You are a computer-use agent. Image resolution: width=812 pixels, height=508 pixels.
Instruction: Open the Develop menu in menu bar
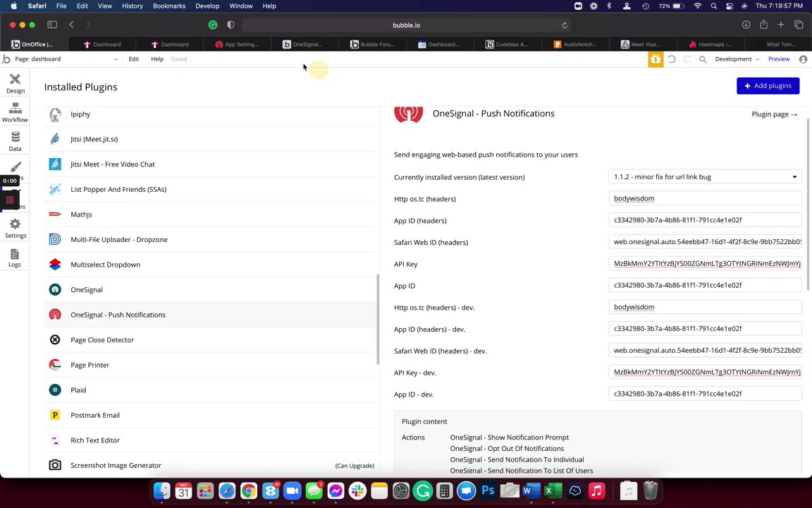(207, 6)
